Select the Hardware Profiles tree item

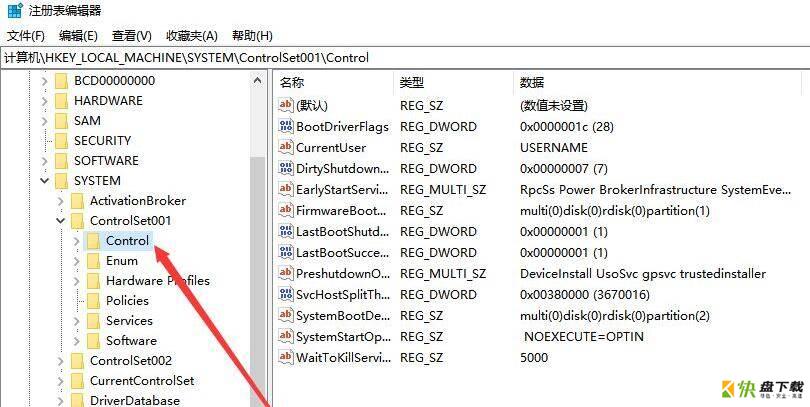click(158, 281)
